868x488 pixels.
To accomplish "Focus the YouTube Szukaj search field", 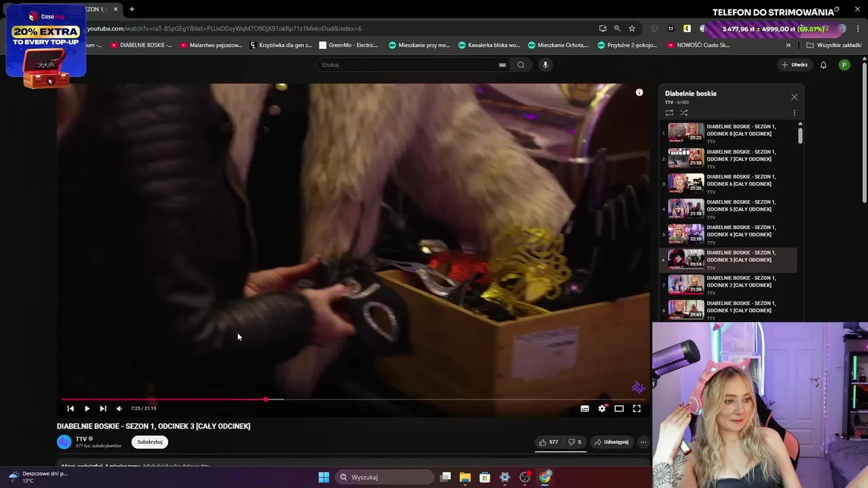I will 407,65.
